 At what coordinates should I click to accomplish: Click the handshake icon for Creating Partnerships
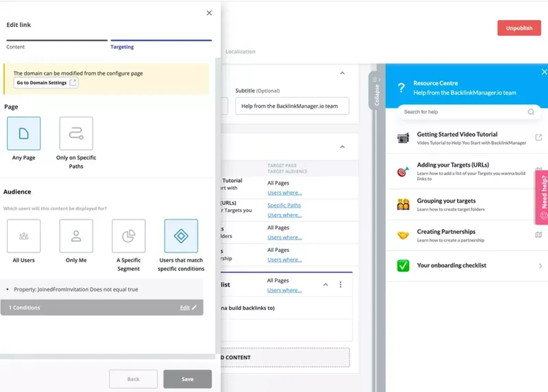tap(403, 235)
